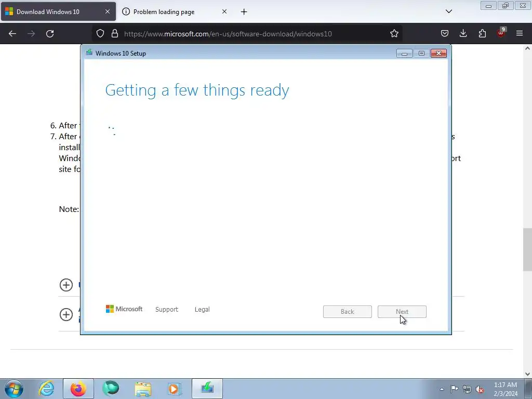Select Windows 10 Setup taskbar button
Screen dimensions: 532x399
(x=207, y=389)
